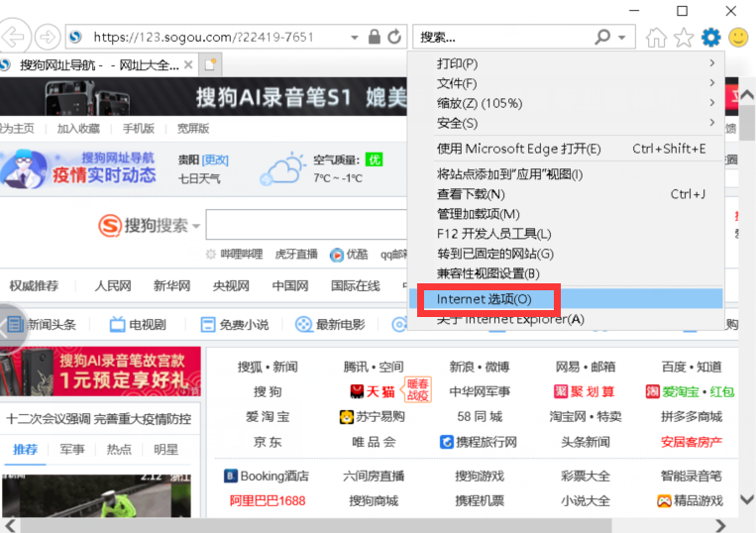Click the horizontal scrollbar at bottom
Viewport: 756px width, 533px height.
point(377,524)
